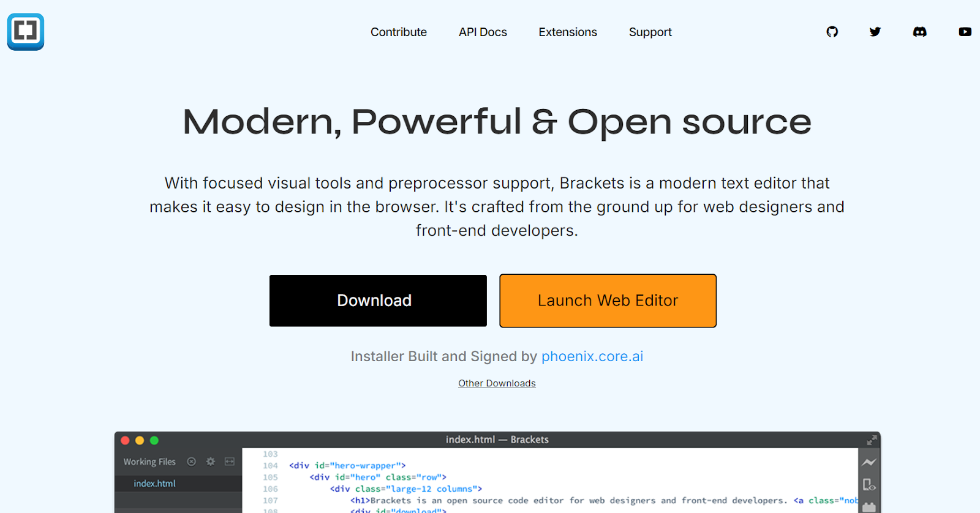Go to API Docs
The image size is (980, 513).
[x=483, y=32]
